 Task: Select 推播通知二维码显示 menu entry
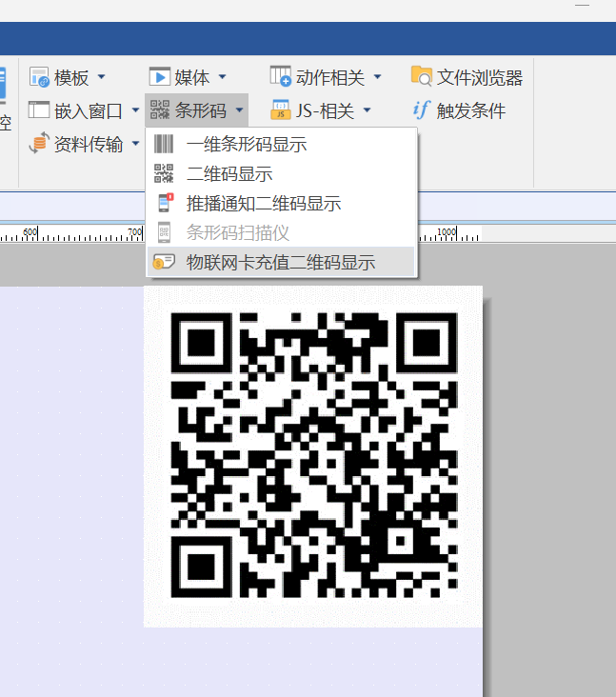pos(263,204)
